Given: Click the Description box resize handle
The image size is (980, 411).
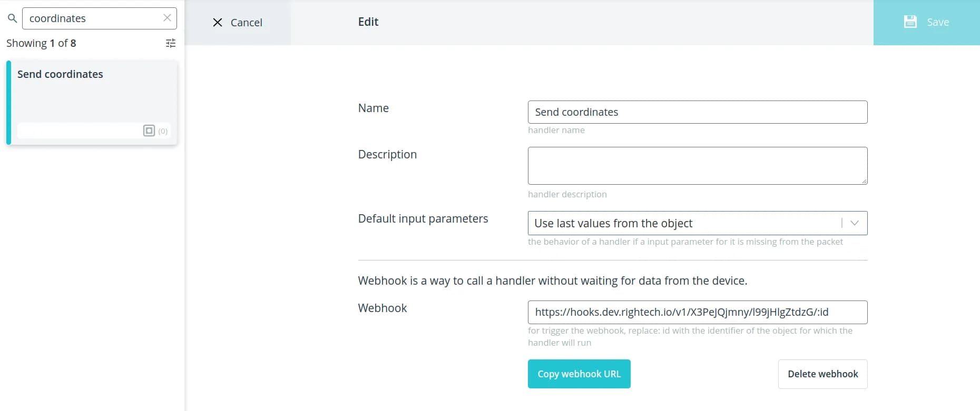Looking at the screenshot, I should click(864, 181).
